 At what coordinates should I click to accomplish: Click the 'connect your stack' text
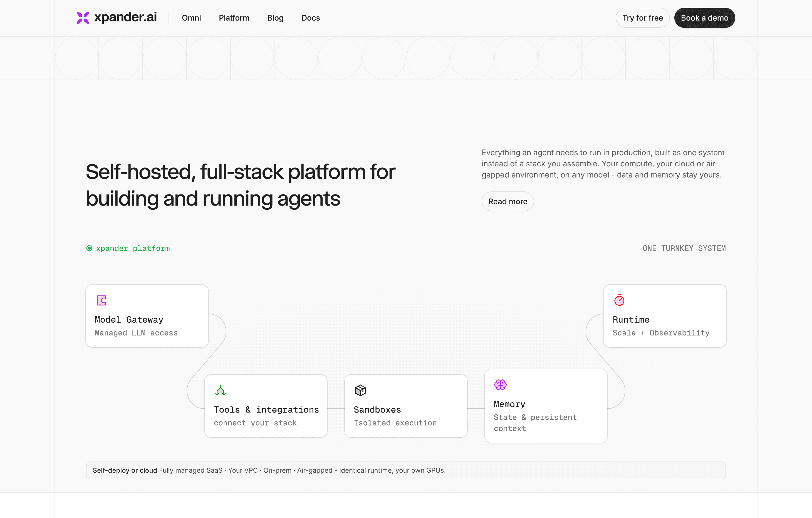tap(255, 423)
